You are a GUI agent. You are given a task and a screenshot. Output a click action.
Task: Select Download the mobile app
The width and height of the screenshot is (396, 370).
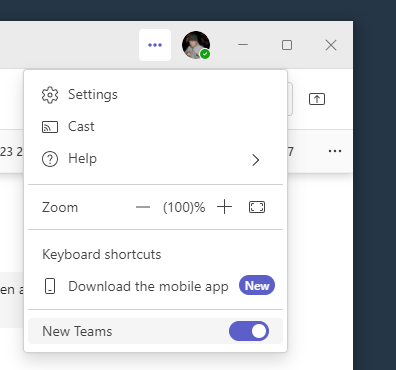[148, 286]
